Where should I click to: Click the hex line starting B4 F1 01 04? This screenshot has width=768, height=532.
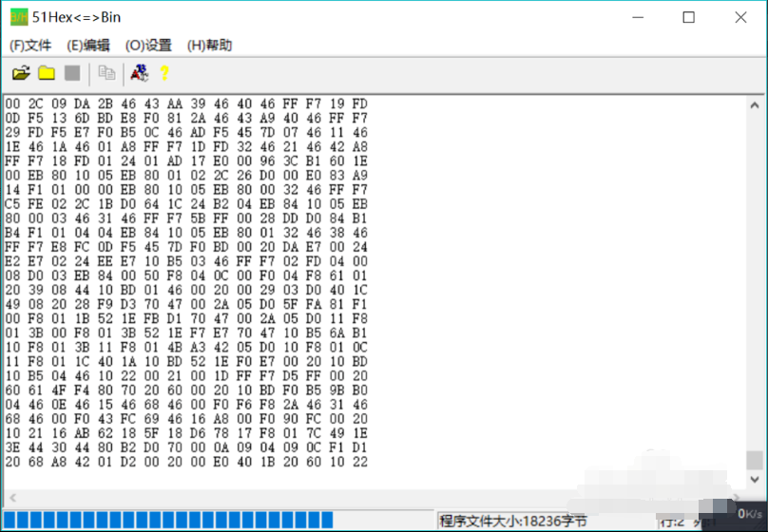[x=186, y=233]
